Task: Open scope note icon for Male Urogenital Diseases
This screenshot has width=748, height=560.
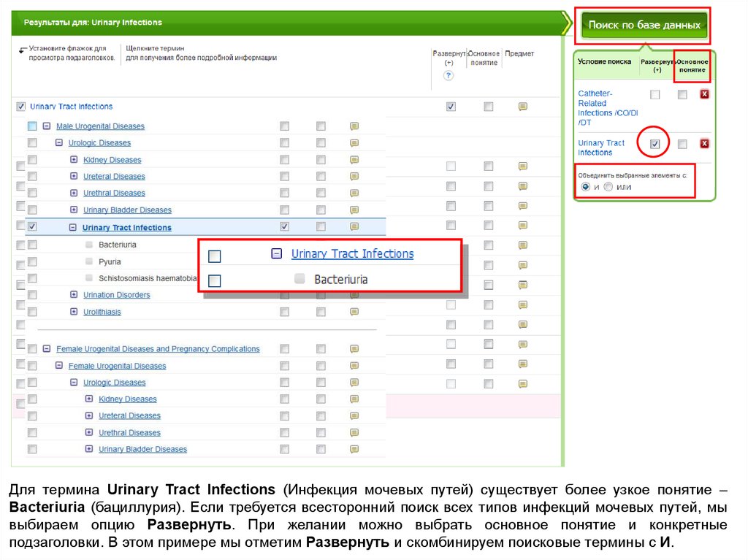Action: (354, 126)
